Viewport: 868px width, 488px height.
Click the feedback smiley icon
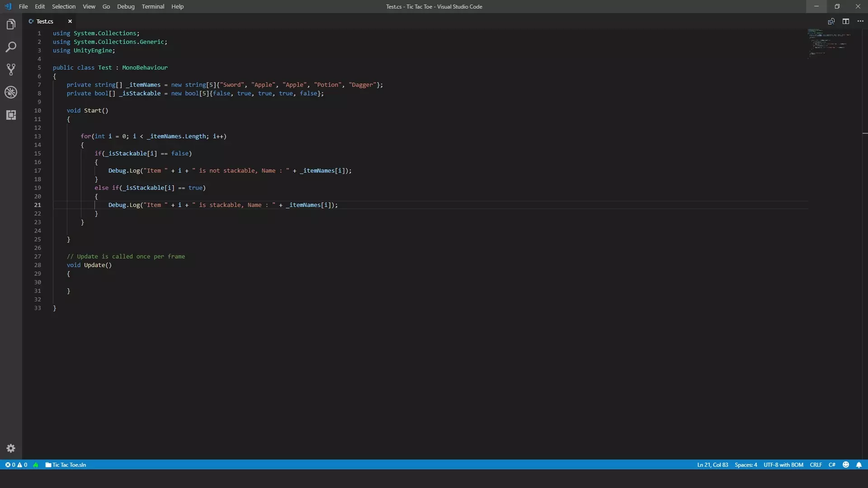(846, 465)
